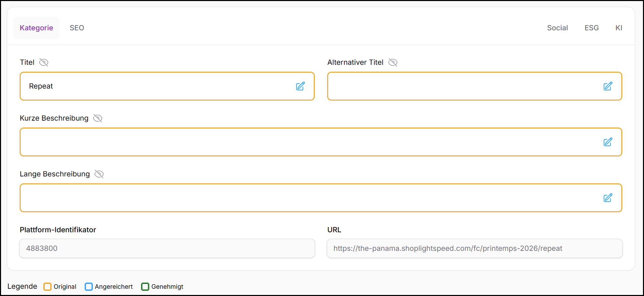Select the ESG tab
This screenshot has height=296, width=644.
(x=591, y=28)
